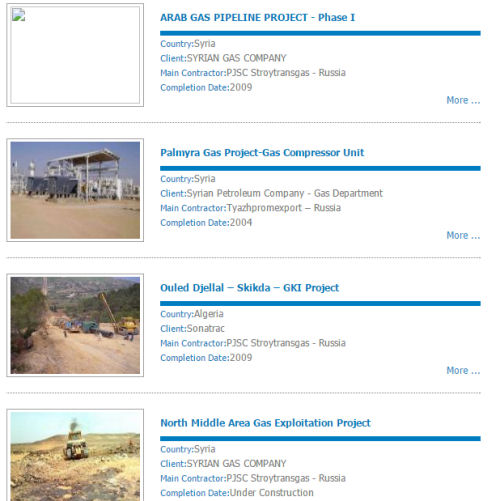Click More link for Ouled Djellal project
The width and height of the screenshot is (500, 501).
pyautogui.click(x=463, y=370)
